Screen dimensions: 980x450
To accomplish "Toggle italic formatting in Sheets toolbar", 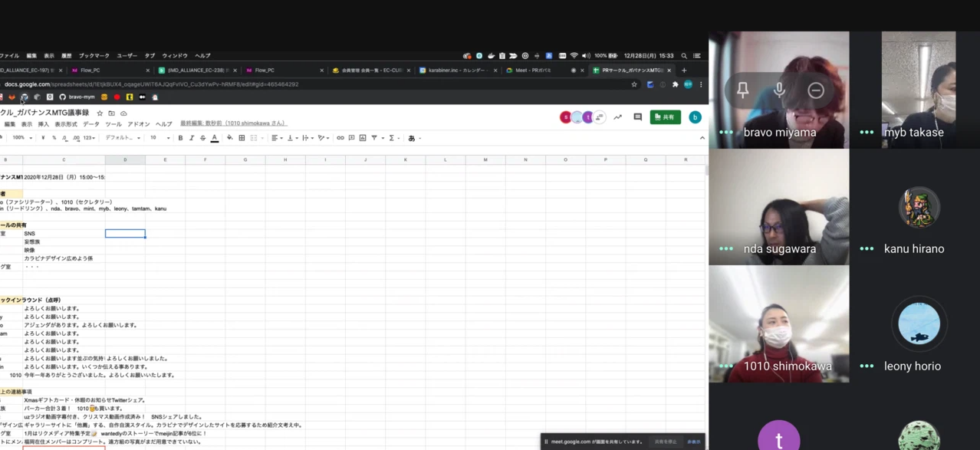I will tap(192, 138).
